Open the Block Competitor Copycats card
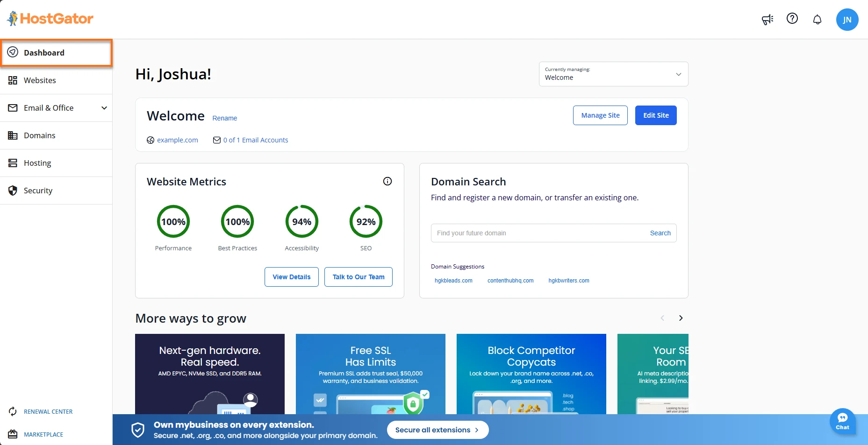 click(531, 374)
